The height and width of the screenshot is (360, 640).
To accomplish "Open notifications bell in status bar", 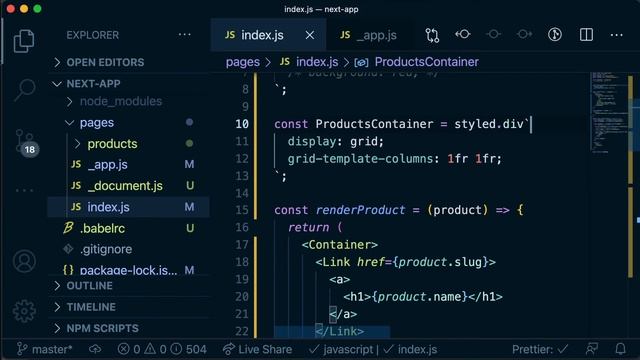I will pyautogui.click(x=620, y=349).
